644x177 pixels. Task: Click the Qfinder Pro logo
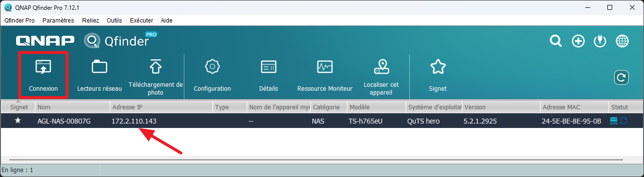pyautogui.click(x=121, y=40)
